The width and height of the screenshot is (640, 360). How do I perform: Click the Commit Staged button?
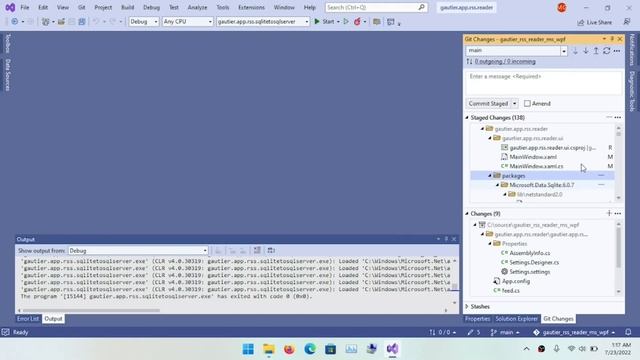488,104
